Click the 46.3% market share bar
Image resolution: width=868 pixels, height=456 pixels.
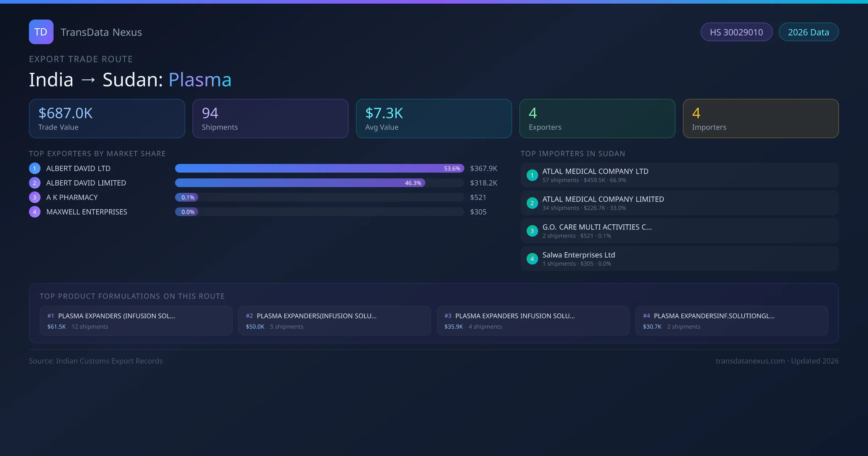300,183
